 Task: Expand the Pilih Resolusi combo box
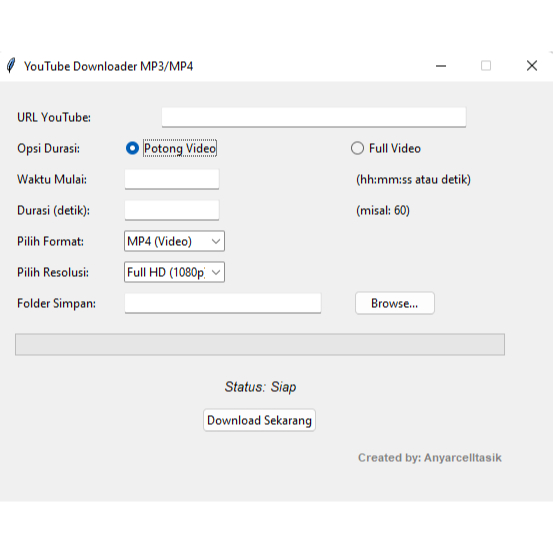point(174,272)
